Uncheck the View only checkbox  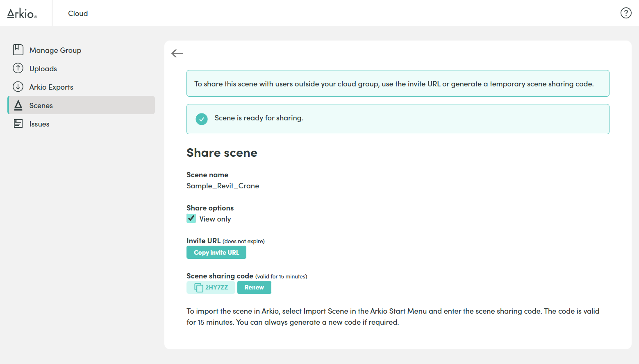(191, 218)
